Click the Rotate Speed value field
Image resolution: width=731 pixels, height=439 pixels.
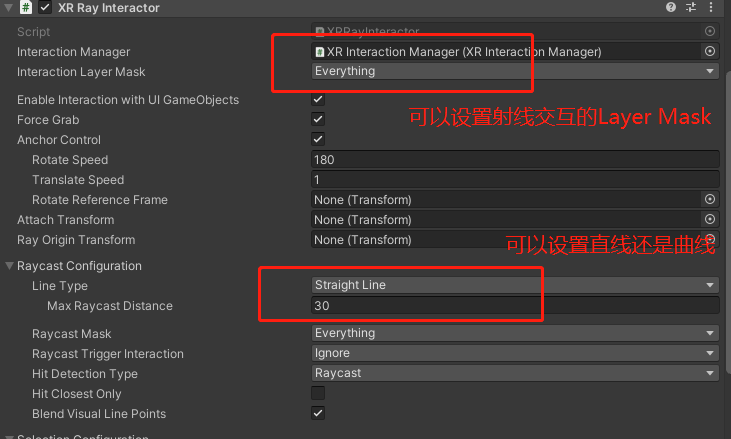(x=515, y=160)
